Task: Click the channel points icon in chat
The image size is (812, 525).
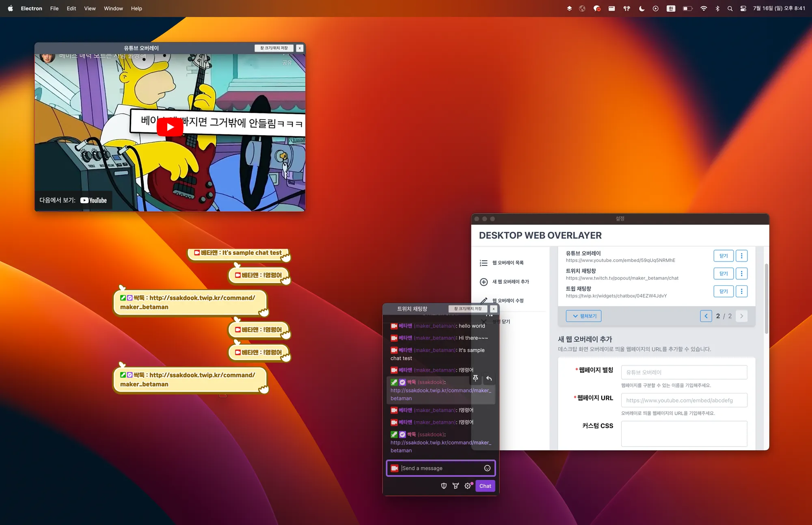Action: coord(456,486)
